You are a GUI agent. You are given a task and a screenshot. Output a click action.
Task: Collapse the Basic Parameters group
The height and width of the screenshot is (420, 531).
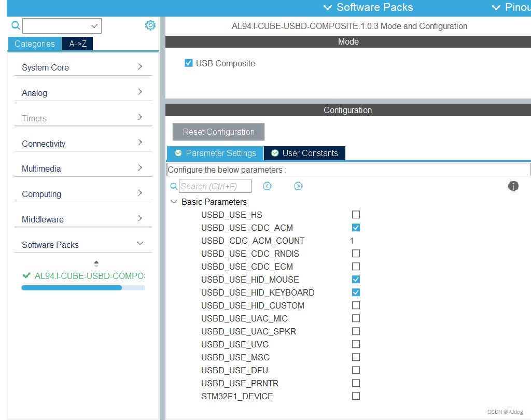click(174, 202)
